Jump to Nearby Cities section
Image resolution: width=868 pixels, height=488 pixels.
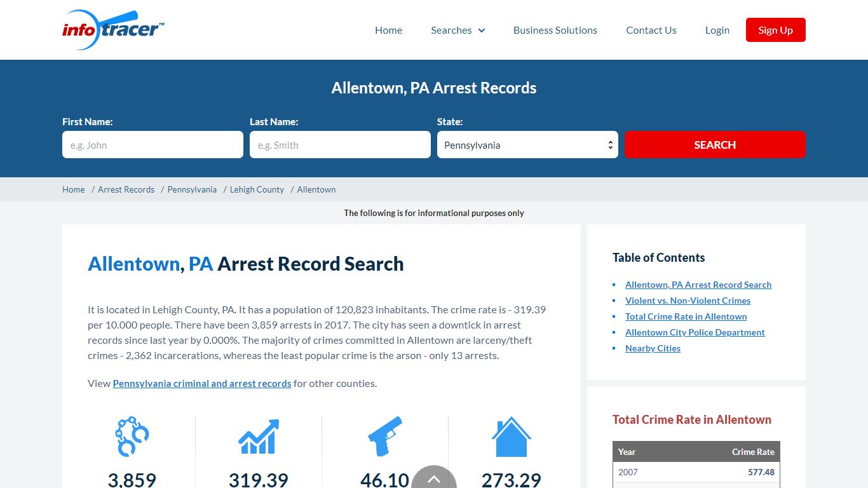[653, 348]
